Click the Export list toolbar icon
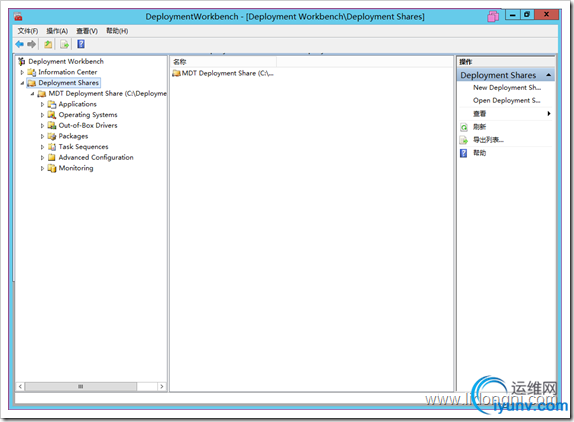 click(x=65, y=44)
